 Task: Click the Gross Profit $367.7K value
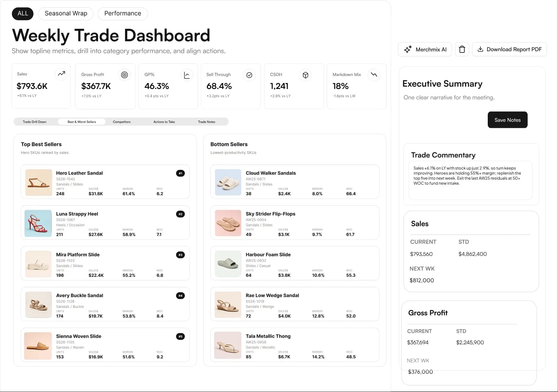[x=96, y=86]
